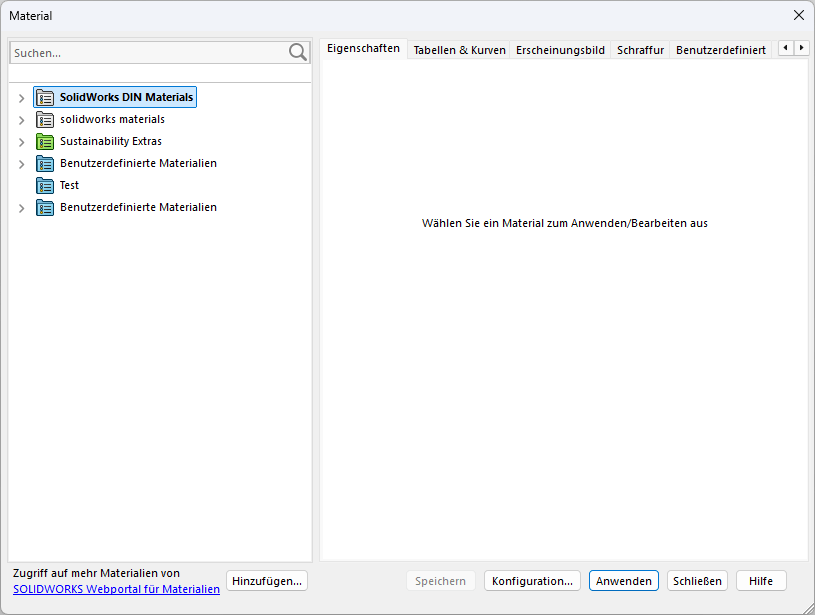Click the book icon of SolidWorks DIN Materials

[44, 97]
